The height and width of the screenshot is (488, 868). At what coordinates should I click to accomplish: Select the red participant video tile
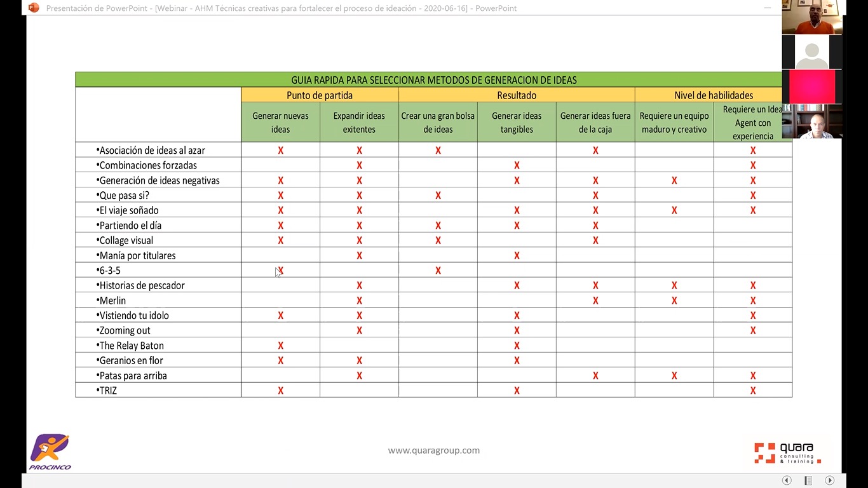tap(812, 86)
